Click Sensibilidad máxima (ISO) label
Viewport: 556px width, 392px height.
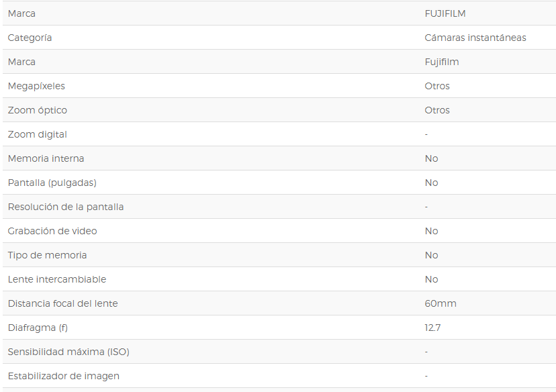[x=68, y=352]
